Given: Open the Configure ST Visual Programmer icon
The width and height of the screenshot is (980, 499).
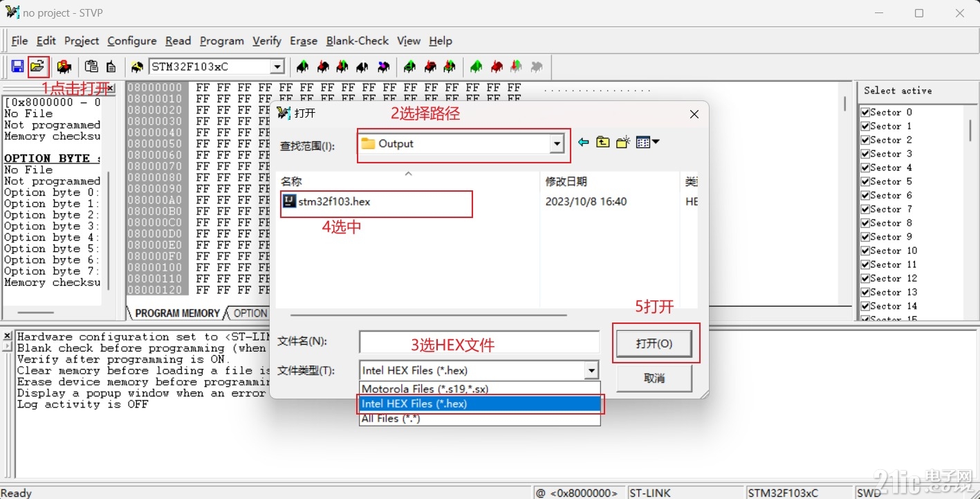Looking at the screenshot, I should pos(64,66).
